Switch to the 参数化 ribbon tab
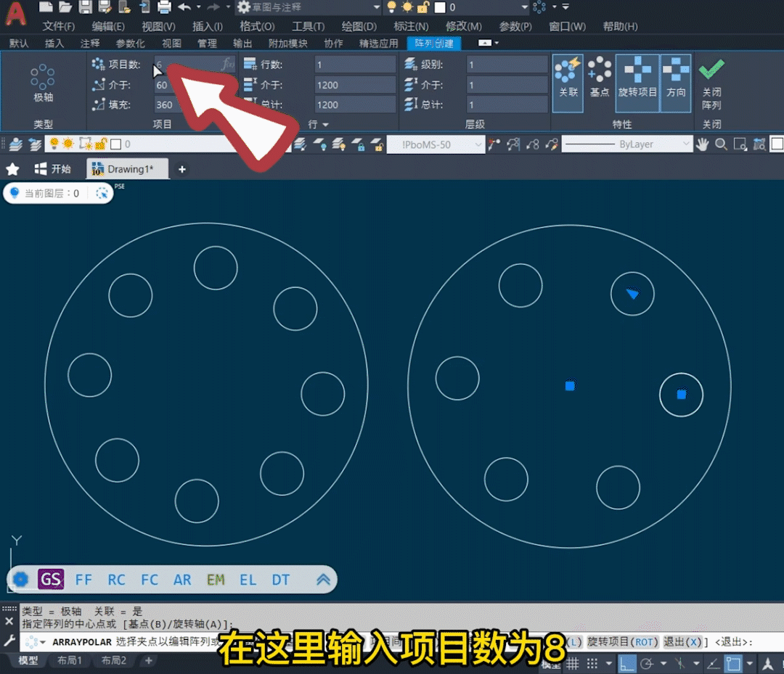This screenshot has width=784, height=674. [x=131, y=44]
